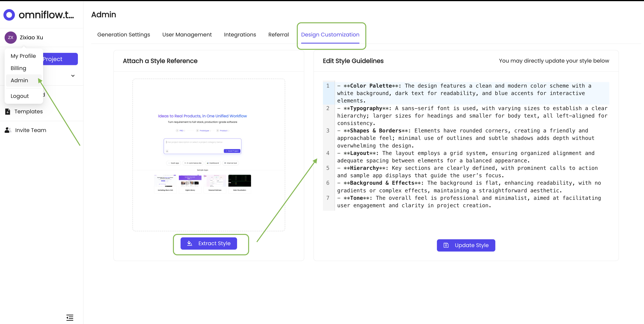Screen dimensions: 644x324
Task: Click the ZX user avatar
Action: pos(10,38)
